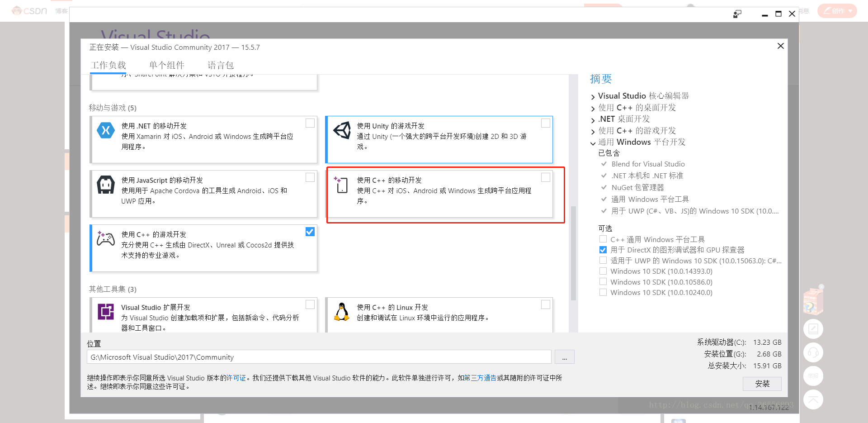Check C++ 通用 Windows 平台工具 option
868x423 pixels.
coord(603,239)
